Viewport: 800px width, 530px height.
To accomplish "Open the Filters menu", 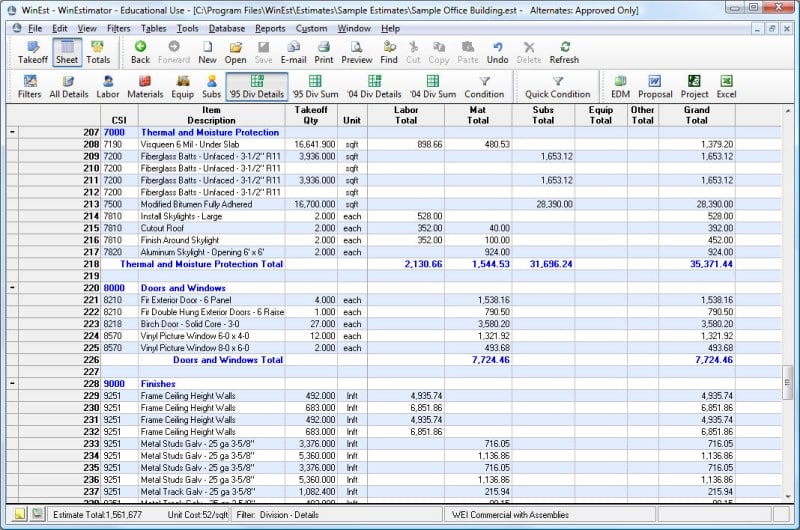I will [x=118, y=29].
